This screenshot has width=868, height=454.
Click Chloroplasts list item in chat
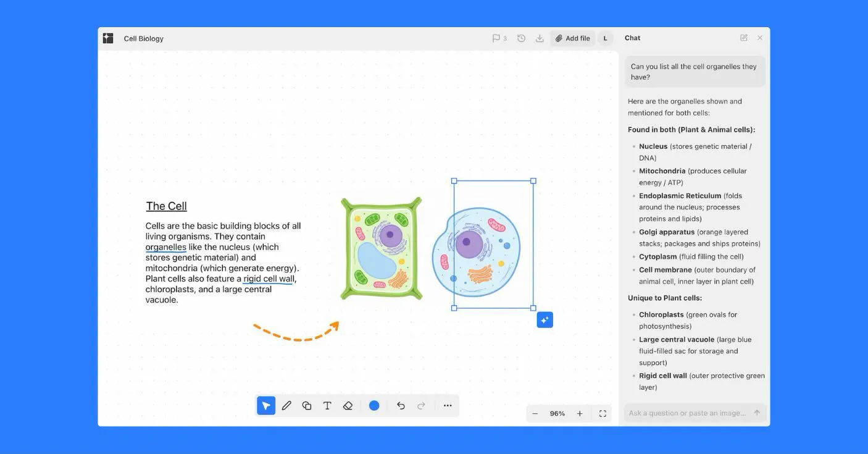coord(688,320)
